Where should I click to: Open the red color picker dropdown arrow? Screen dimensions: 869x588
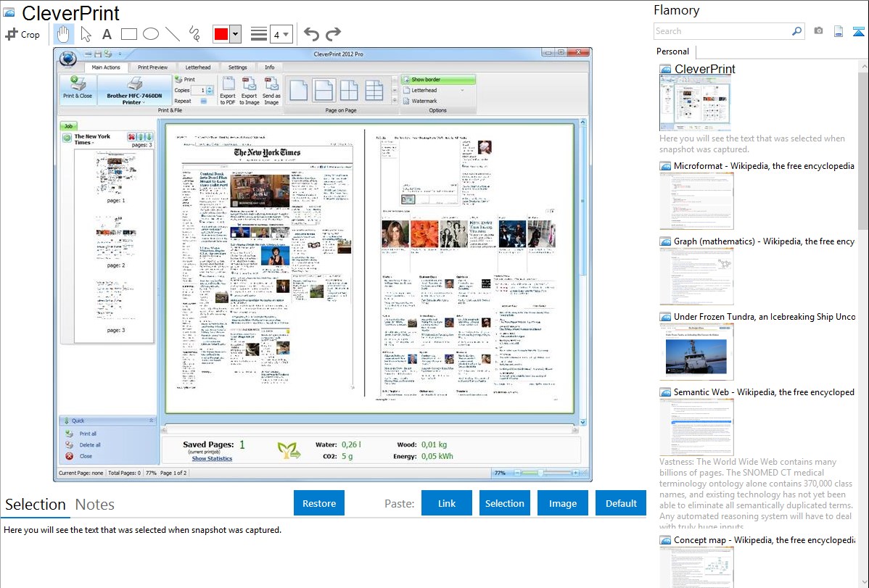pos(236,34)
